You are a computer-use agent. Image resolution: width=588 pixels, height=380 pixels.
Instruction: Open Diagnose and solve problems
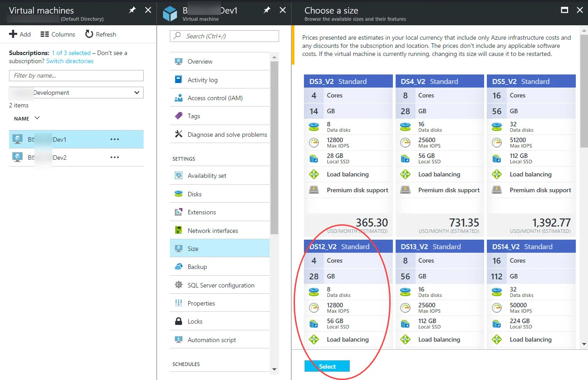219,134
